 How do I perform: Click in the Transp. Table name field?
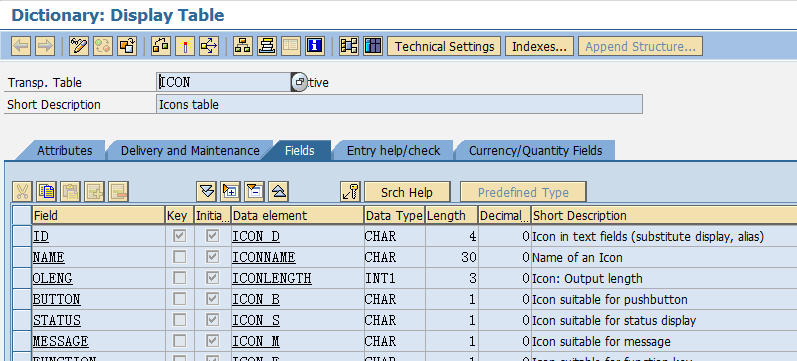(224, 82)
